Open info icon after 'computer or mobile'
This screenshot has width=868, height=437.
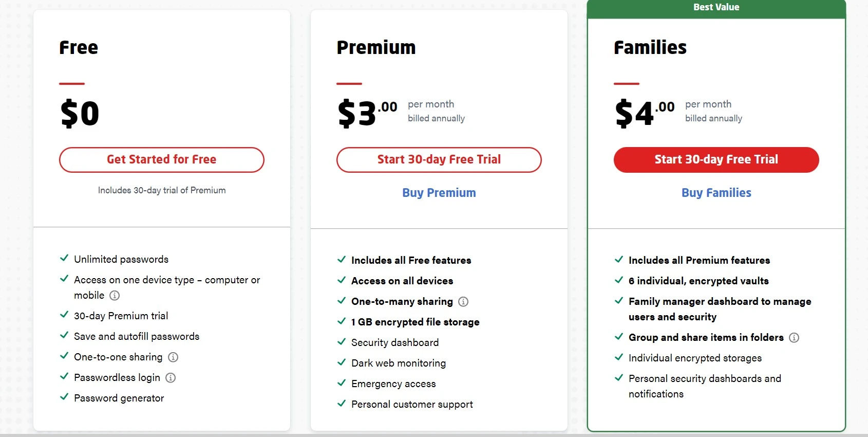[115, 295]
